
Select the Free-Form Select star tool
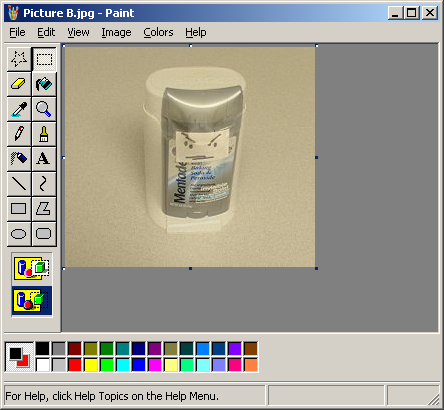19,59
